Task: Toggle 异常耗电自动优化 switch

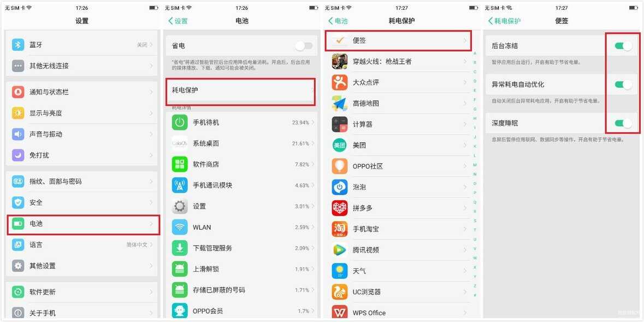Action: pos(623,85)
